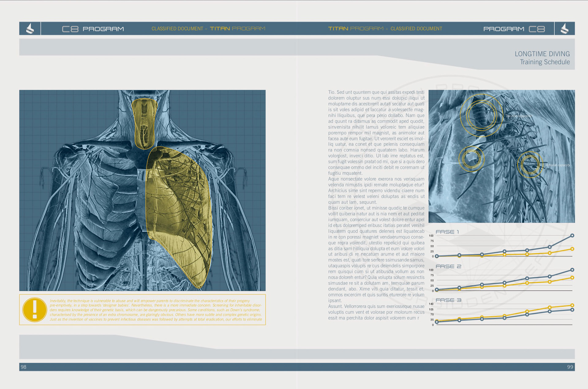Click the FASE 1 chart label
The width and height of the screenshot is (588, 389).
coord(447,232)
